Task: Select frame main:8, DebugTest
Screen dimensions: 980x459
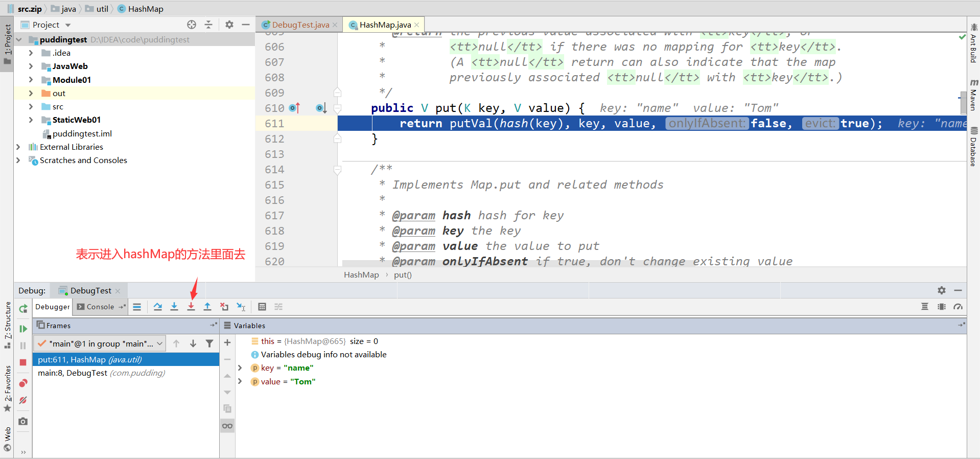Action: pyautogui.click(x=126, y=373)
